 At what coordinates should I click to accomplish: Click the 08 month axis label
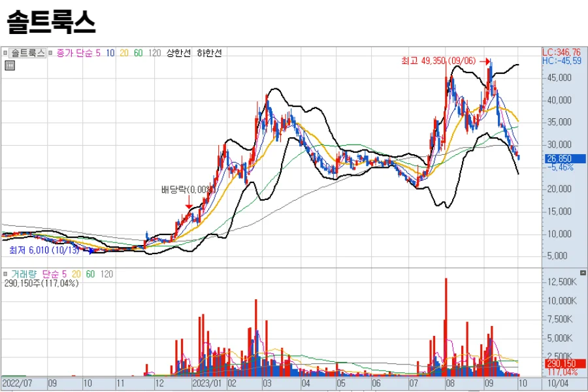point(450,384)
